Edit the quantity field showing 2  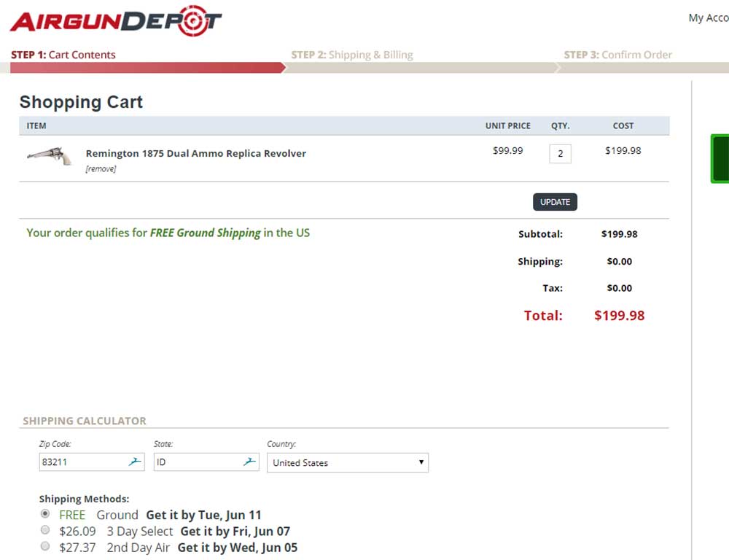point(560,154)
